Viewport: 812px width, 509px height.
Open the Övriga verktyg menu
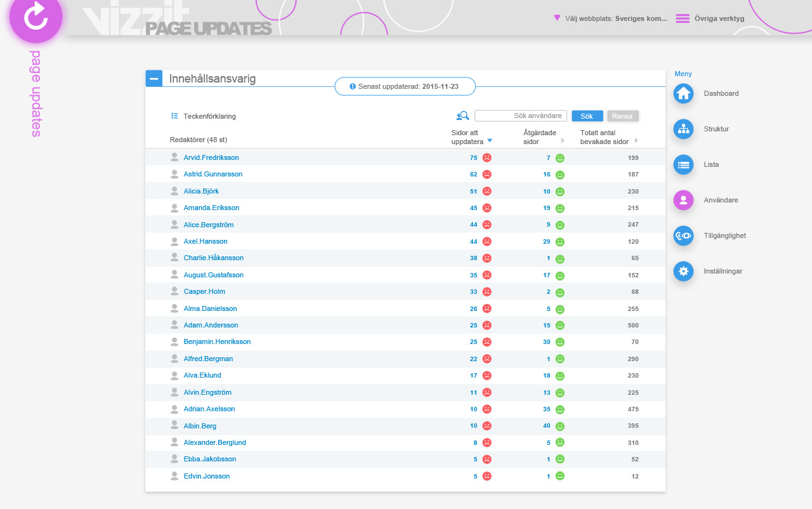pyautogui.click(x=710, y=18)
